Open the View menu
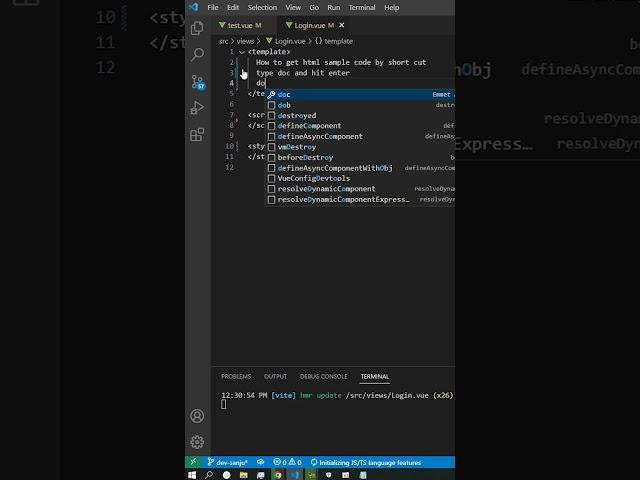The image size is (640, 480). (x=293, y=7)
